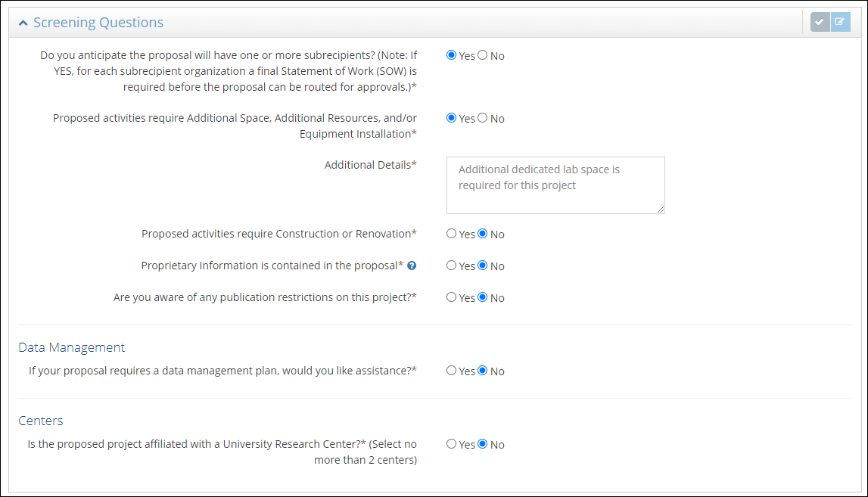Select Yes for Additional Space requirement
This screenshot has width=868, height=497.
click(x=452, y=118)
